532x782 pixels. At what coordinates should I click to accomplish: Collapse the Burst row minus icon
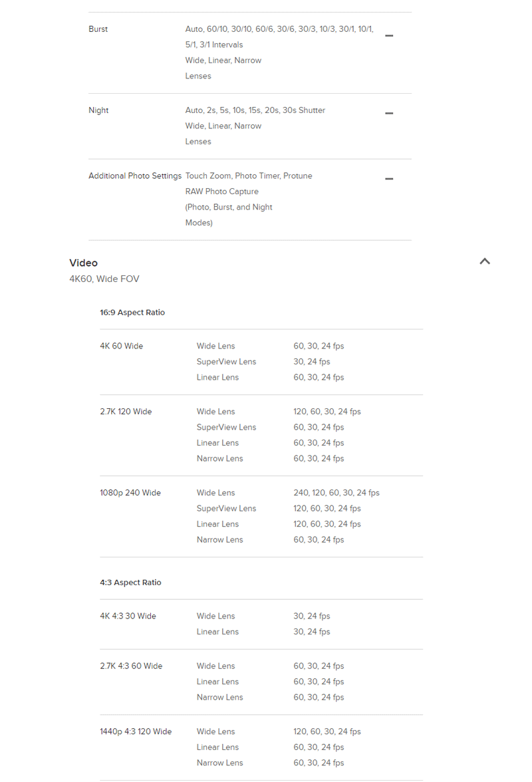[x=389, y=36]
